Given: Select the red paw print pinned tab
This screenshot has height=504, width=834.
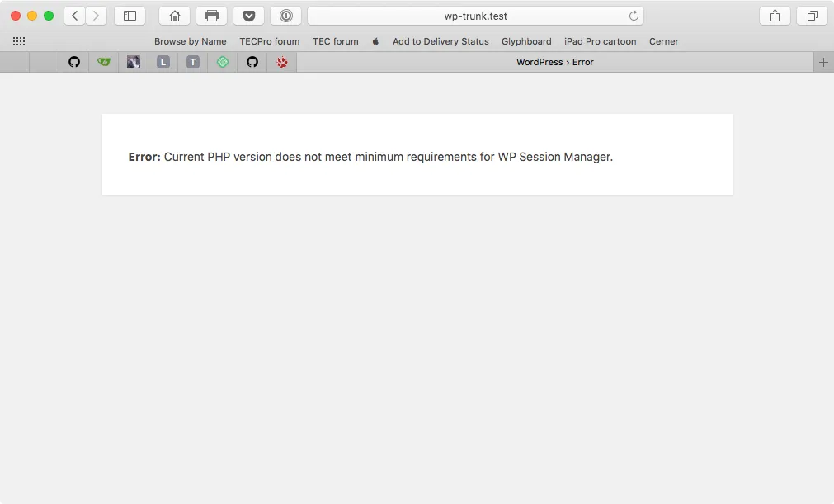Looking at the screenshot, I should point(281,62).
